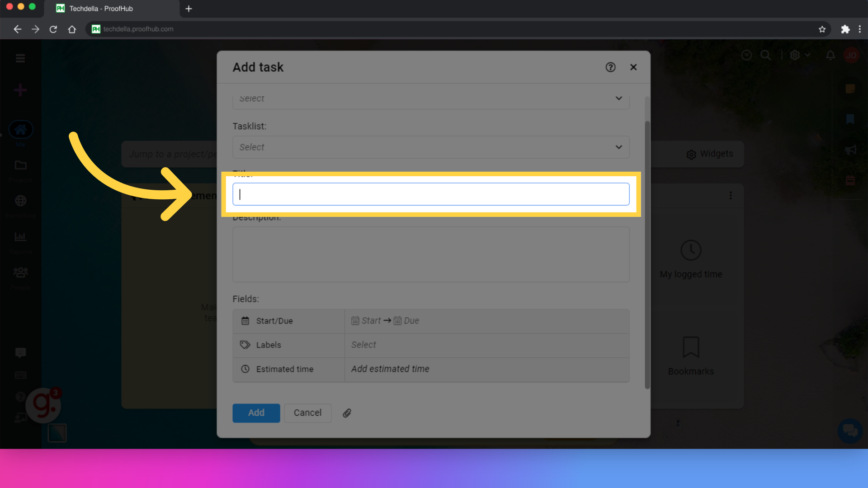Open Projects folder icon in sidebar
Image resolution: width=868 pixels, height=488 pixels.
pos(20,165)
